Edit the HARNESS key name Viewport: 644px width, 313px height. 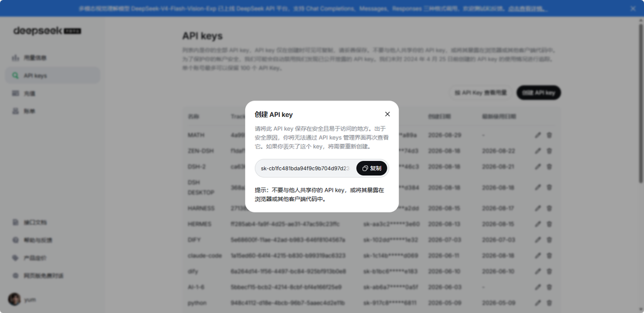click(x=538, y=209)
